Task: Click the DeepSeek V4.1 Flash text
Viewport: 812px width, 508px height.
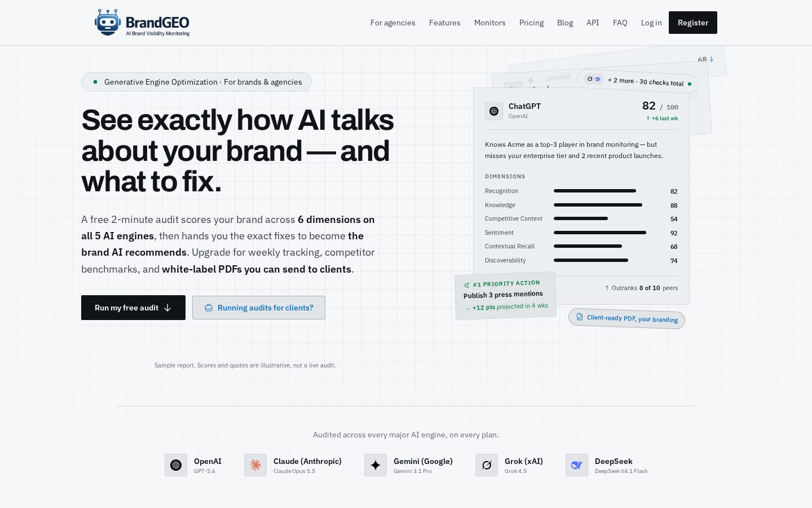Action: (x=621, y=471)
